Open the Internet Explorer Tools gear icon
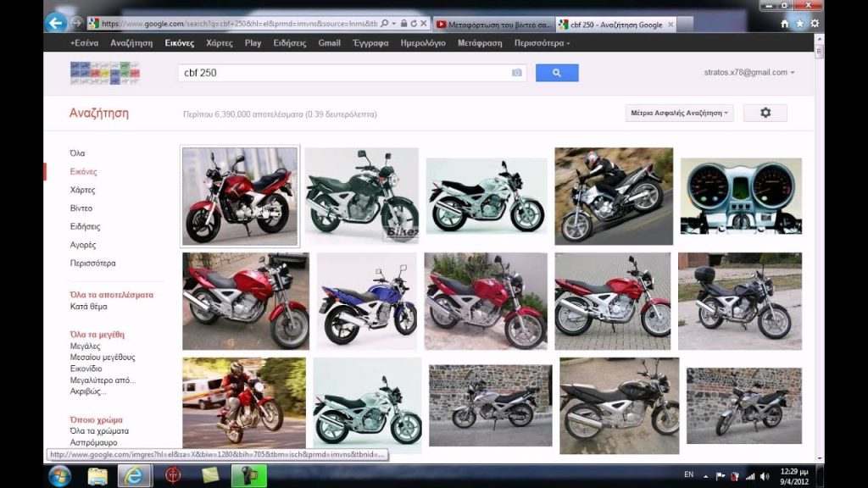Viewport: 868px width, 488px height. pos(815,24)
